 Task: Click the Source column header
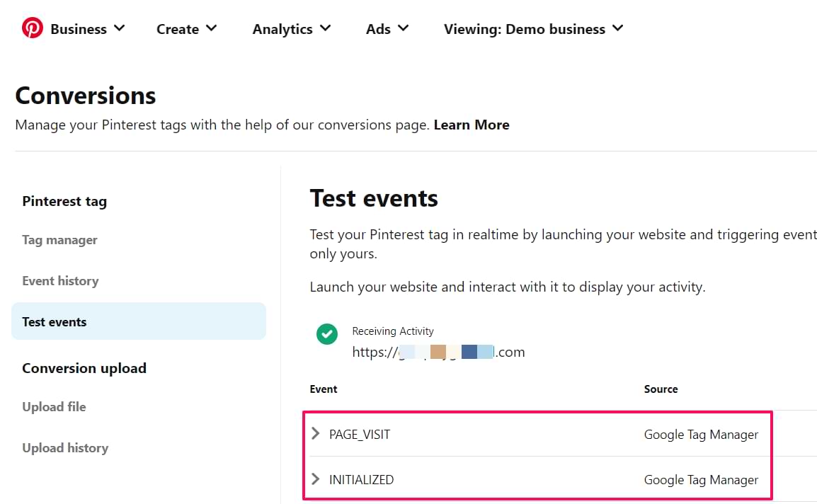[661, 389]
